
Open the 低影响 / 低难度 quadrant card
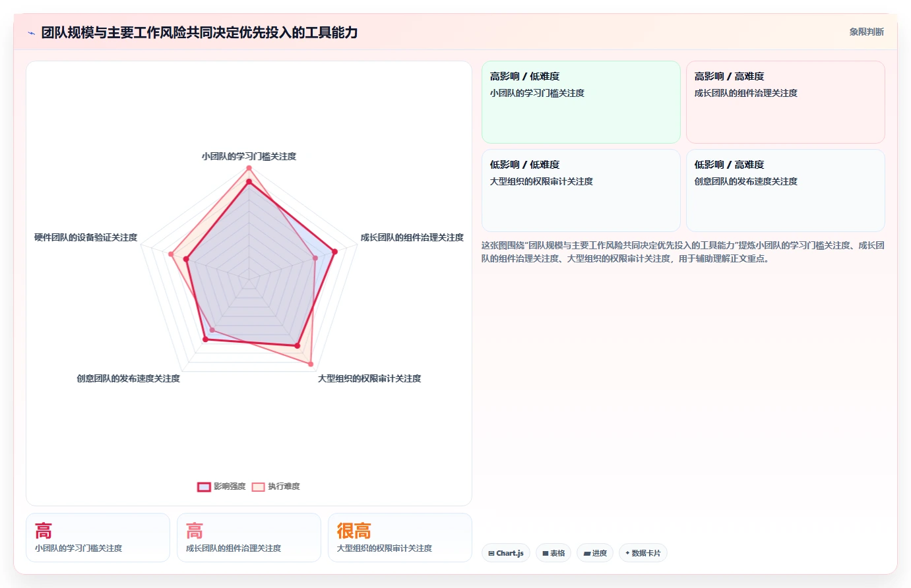coord(581,191)
